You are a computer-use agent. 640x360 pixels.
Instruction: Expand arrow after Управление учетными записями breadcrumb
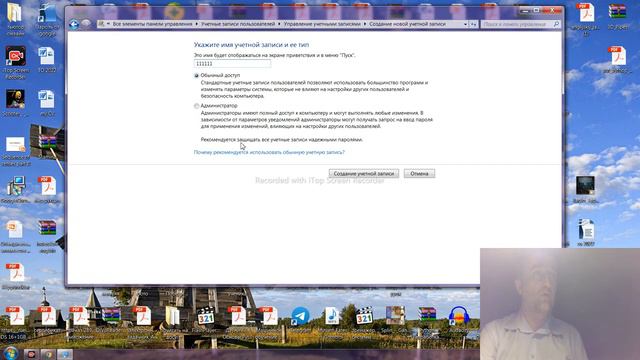[365, 24]
